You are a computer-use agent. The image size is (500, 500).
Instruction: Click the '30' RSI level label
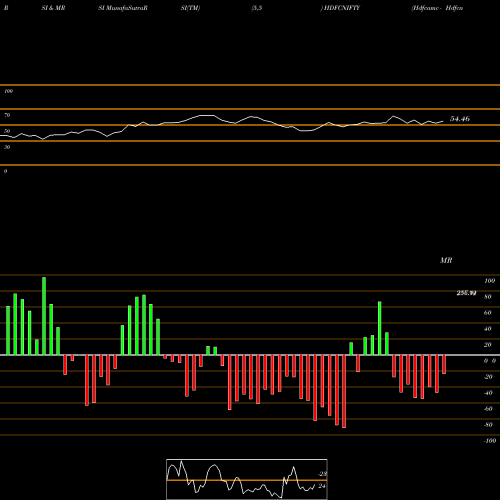(x=7, y=147)
